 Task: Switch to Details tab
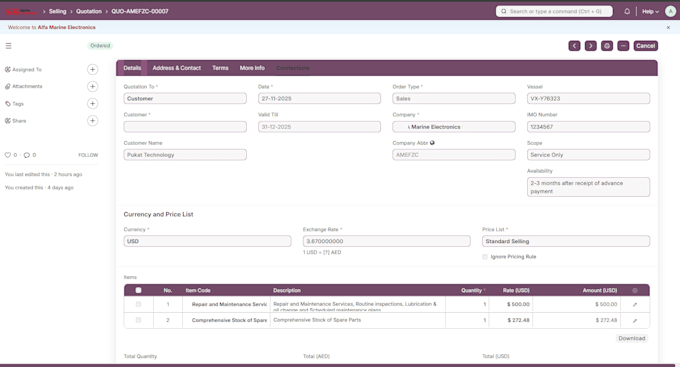[x=132, y=68]
